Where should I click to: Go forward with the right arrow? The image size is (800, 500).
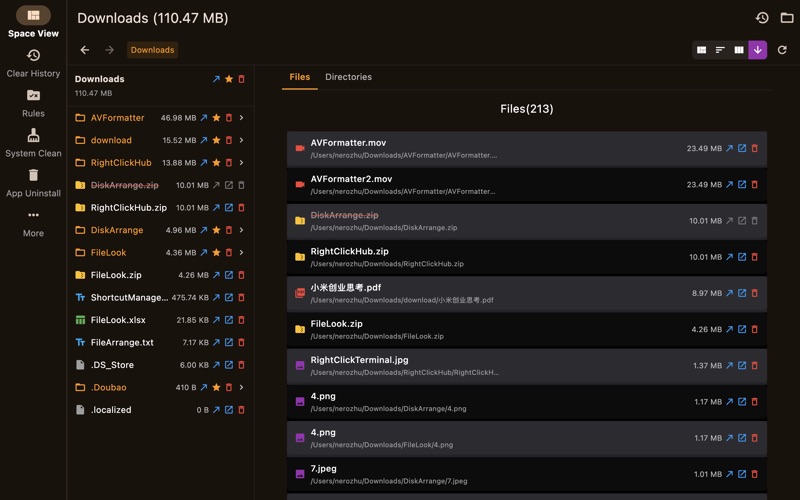pos(109,50)
